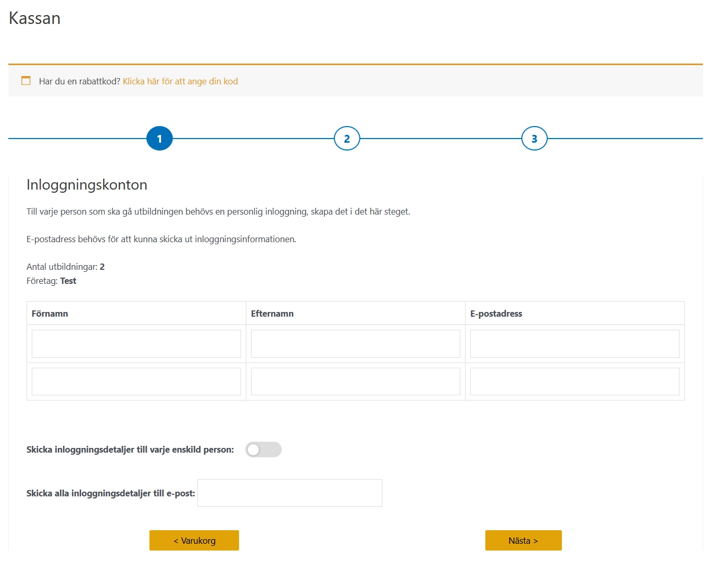
Task: Click the first row Förnamn input field
Action: pyautogui.click(x=136, y=343)
